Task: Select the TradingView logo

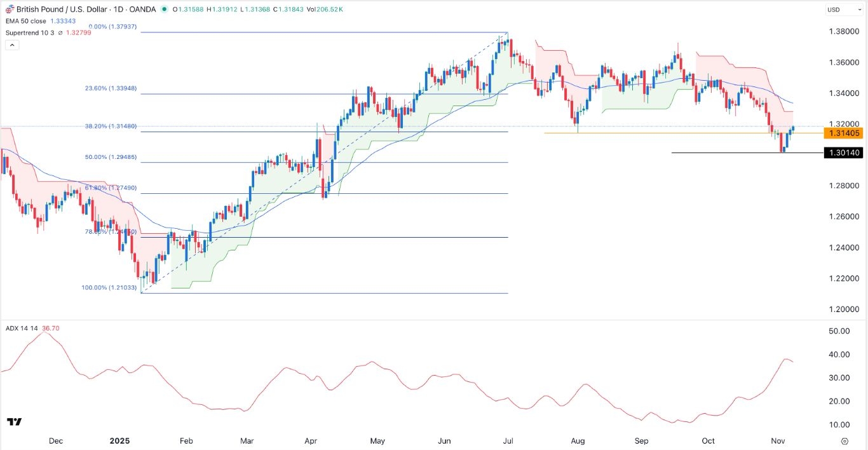Action: 14,422
